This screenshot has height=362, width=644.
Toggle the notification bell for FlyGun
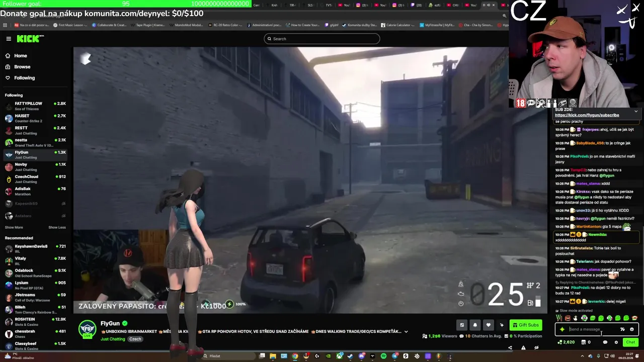tap(475, 325)
